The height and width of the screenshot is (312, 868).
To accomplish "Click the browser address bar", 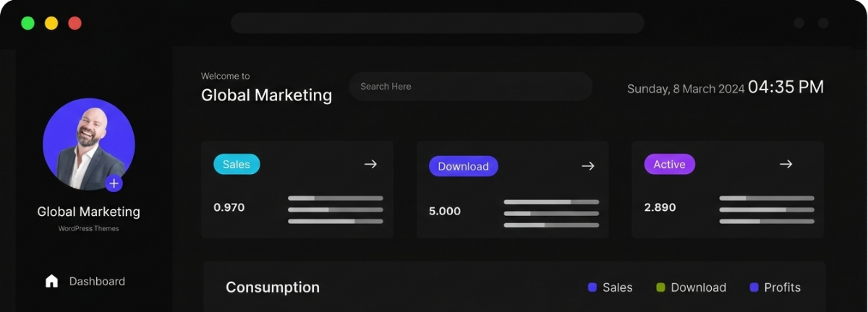I will pyautogui.click(x=437, y=23).
